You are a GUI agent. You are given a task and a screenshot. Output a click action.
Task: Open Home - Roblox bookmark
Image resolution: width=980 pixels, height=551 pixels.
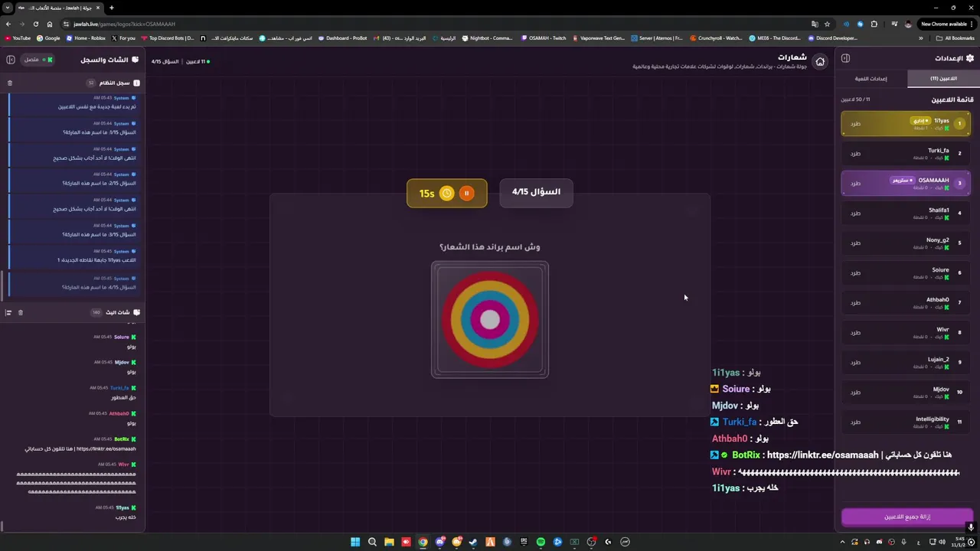coord(86,37)
